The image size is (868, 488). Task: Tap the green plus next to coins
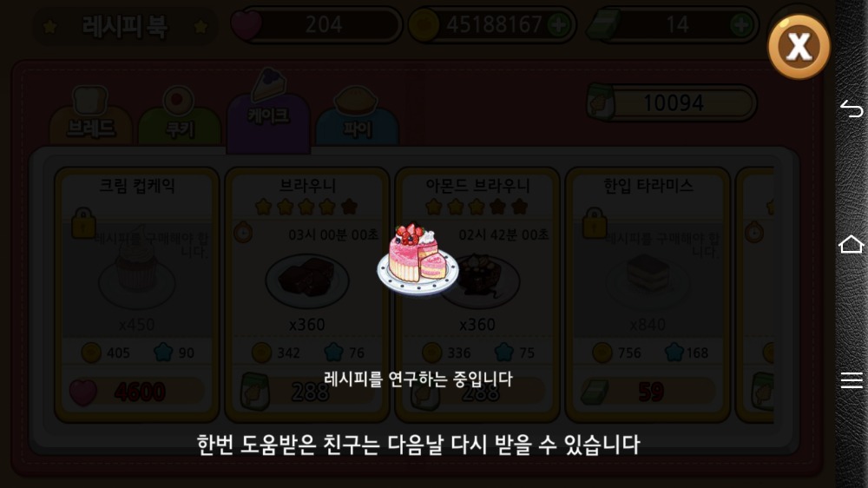[559, 25]
